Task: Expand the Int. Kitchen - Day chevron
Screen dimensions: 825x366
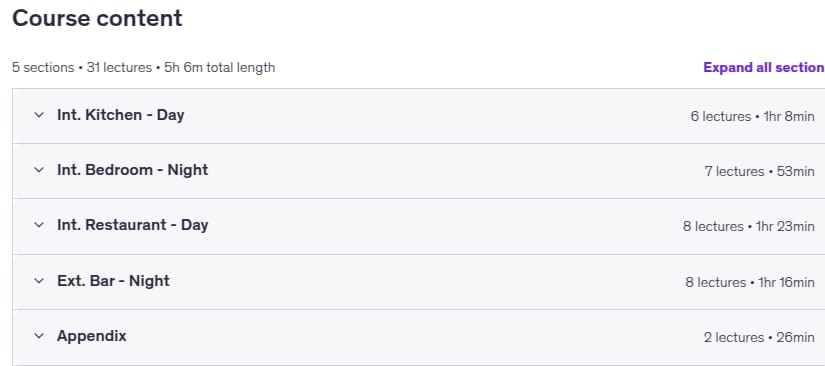Action: click(x=39, y=115)
